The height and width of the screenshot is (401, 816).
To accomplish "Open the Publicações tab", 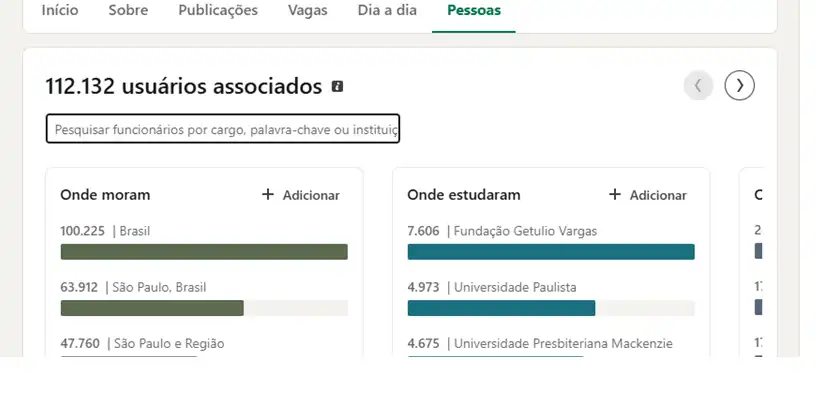I will [x=218, y=10].
